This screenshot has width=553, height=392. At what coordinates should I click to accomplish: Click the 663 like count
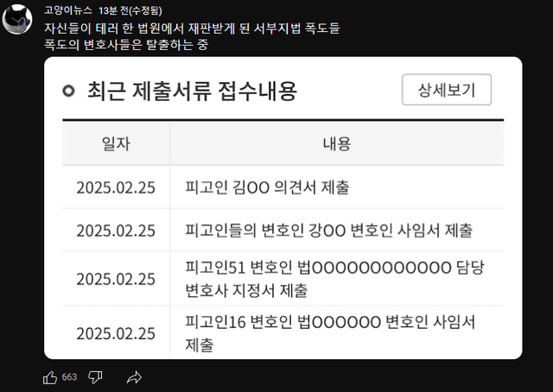(70, 377)
